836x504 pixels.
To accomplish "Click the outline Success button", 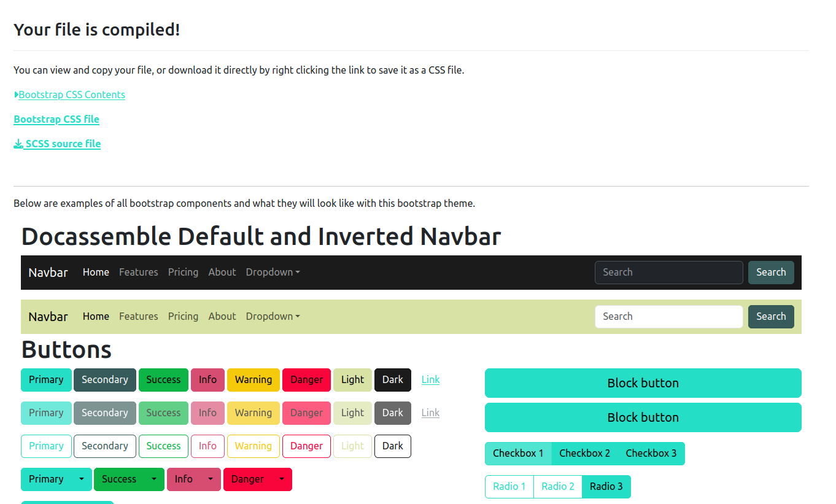I will tap(163, 446).
